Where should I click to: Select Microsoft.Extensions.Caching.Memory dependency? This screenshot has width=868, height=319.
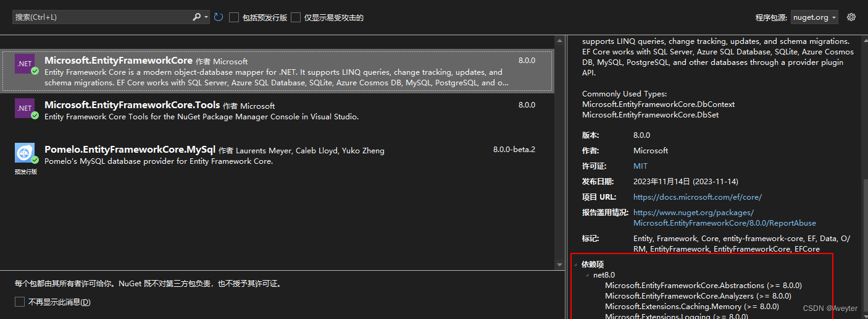[x=691, y=307]
